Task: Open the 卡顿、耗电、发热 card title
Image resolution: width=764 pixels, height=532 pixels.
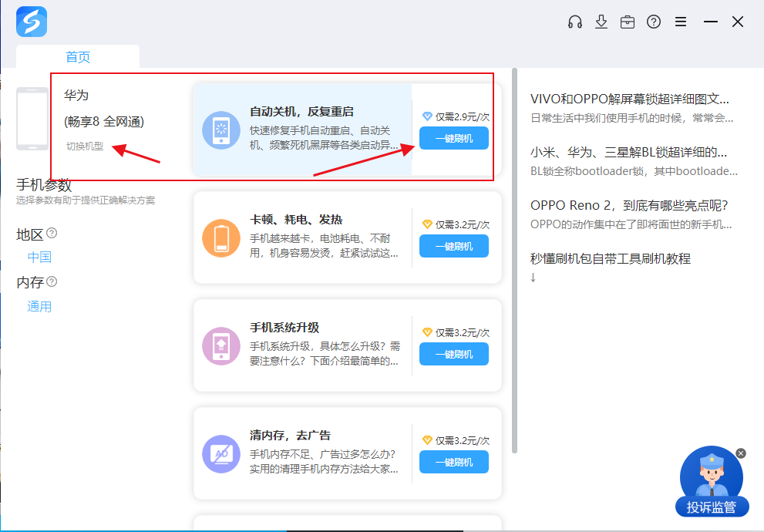Action: coord(296,220)
